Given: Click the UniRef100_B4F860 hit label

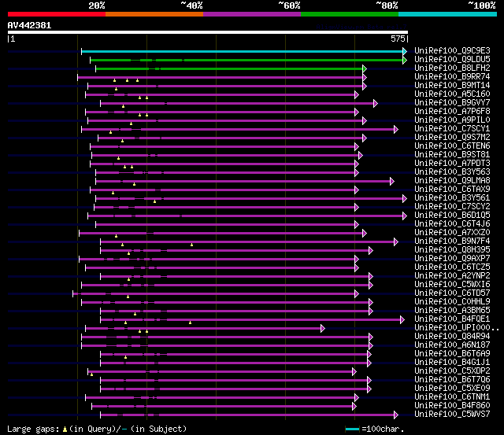Looking at the screenshot, I should point(452,406).
